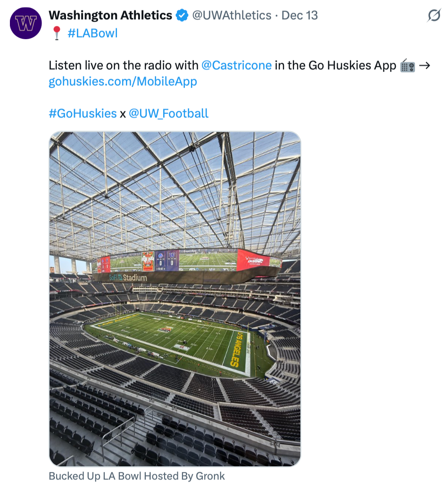Open the Dec 13 timestamp
Screen dimensions: 448x489
click(x=299, y=16)
